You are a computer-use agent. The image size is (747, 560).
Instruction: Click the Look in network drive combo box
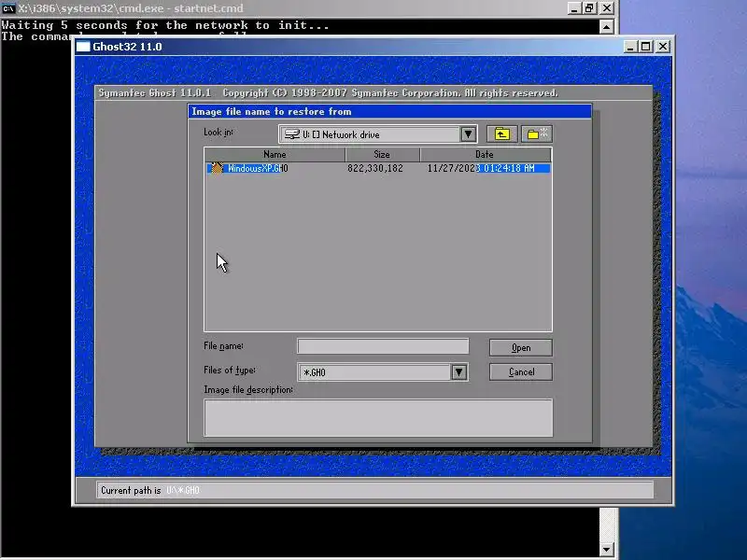[378, 134]
